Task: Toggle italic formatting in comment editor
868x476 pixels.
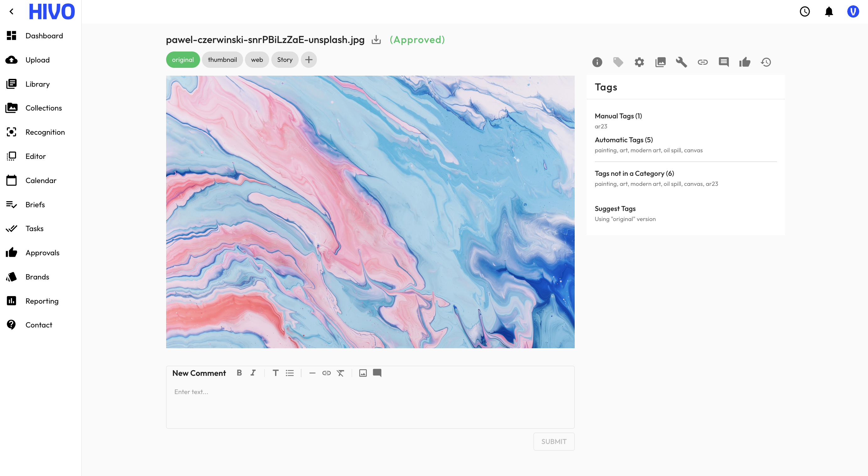Action: click(253, 373)
